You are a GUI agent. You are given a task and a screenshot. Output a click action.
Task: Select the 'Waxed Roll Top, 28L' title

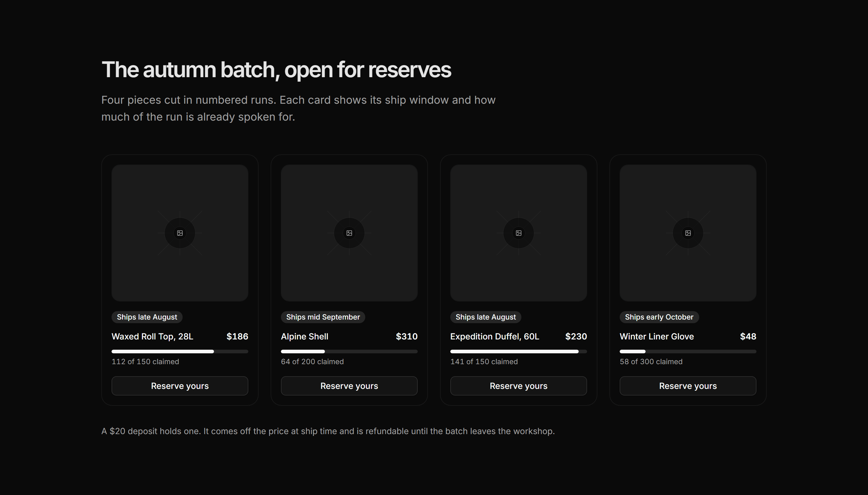[152, 336]
